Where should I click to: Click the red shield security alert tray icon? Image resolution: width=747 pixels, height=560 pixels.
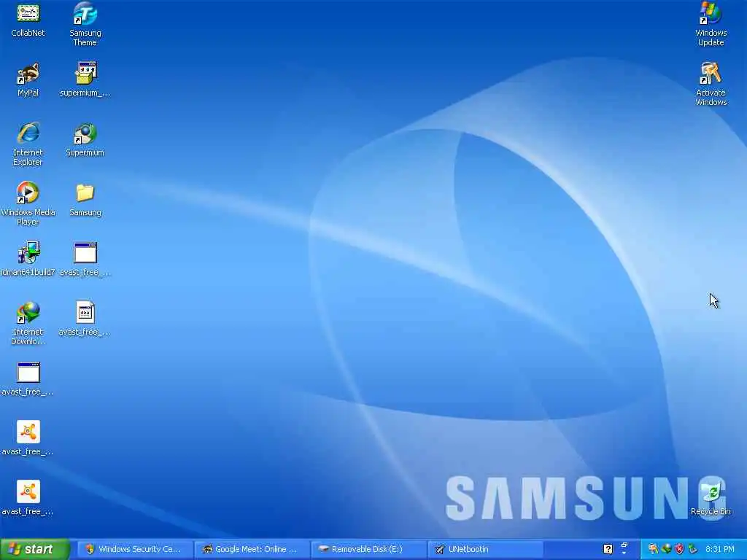pyautogui.click(x=679, y=549)
